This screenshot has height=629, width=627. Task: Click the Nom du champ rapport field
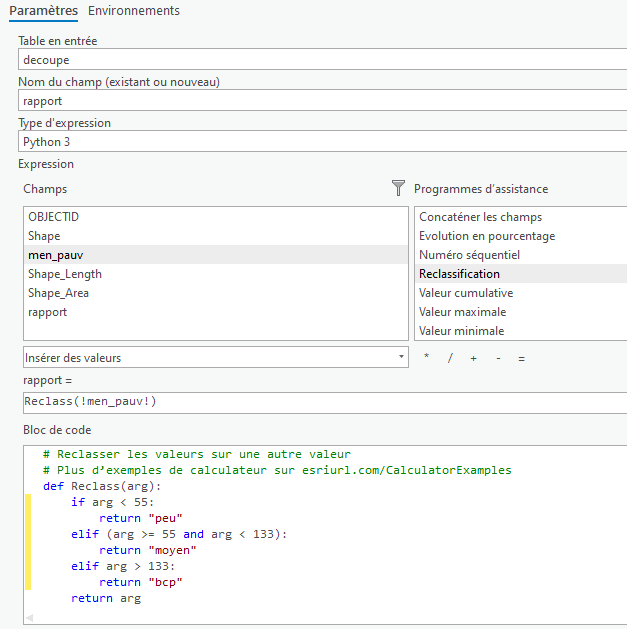pyautogui.click(x=320, y=101)
